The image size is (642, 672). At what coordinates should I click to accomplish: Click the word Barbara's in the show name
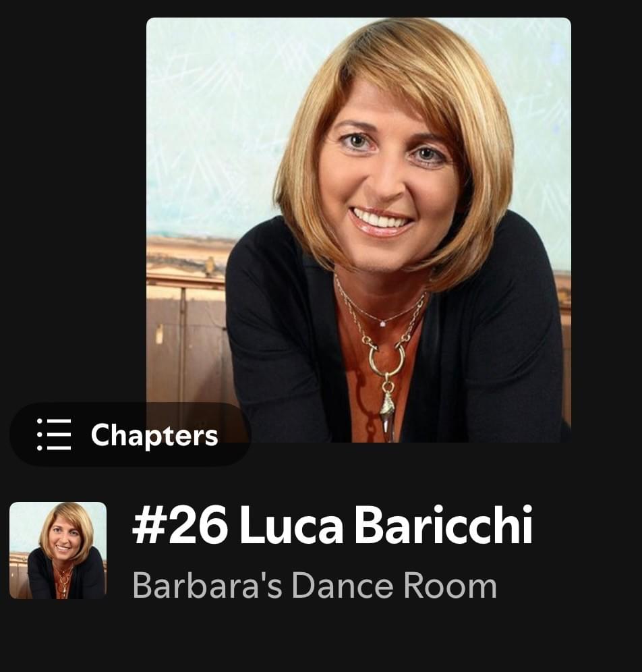207,586
